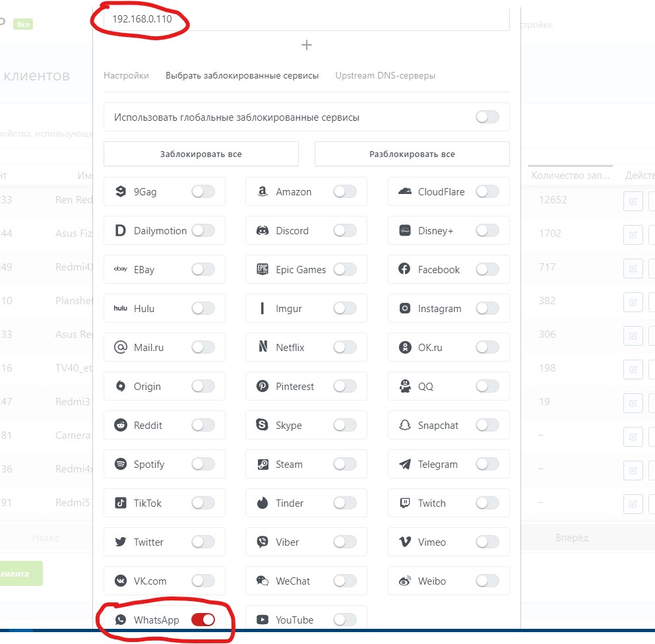Click the Tinder flame icon
655x644 pixels.
[263, 502]
